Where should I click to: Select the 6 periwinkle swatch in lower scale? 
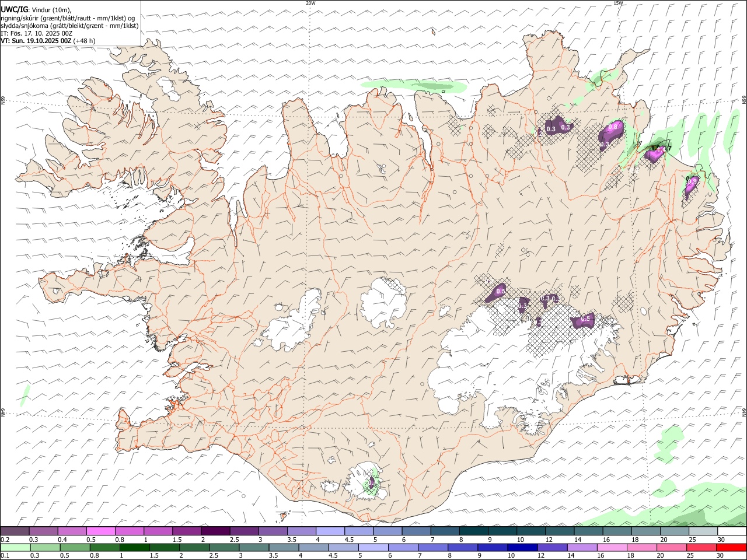(x=402, y=547)
